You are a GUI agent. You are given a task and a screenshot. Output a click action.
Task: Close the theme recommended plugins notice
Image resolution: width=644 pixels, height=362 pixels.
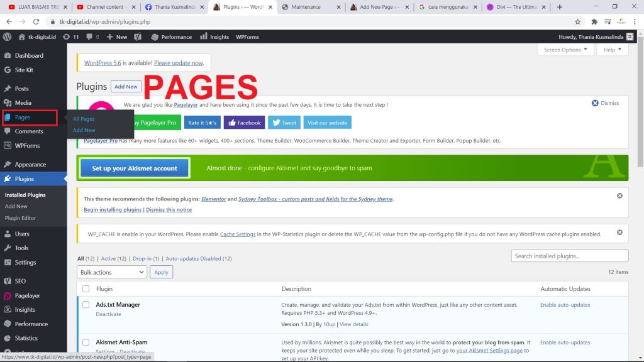coord(619,196)
